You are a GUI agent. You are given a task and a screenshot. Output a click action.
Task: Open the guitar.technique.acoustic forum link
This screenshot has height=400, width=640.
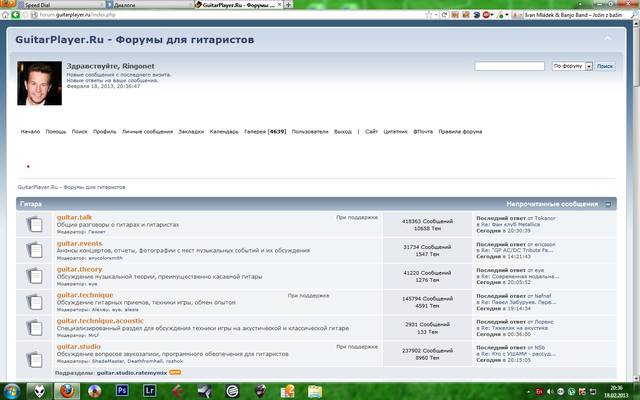click(100, 321)
